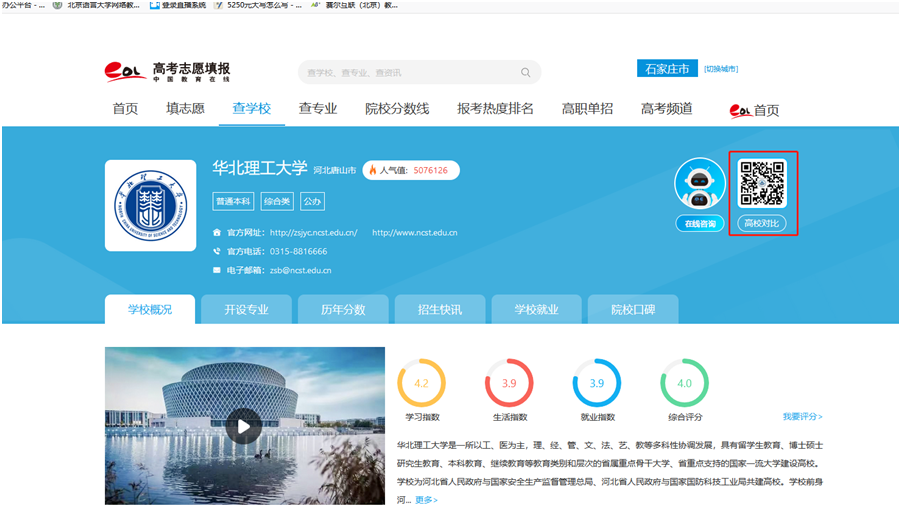Click the 华北理工大学 school emblem
The image size is (902, 512).
[x=151, y=205]
